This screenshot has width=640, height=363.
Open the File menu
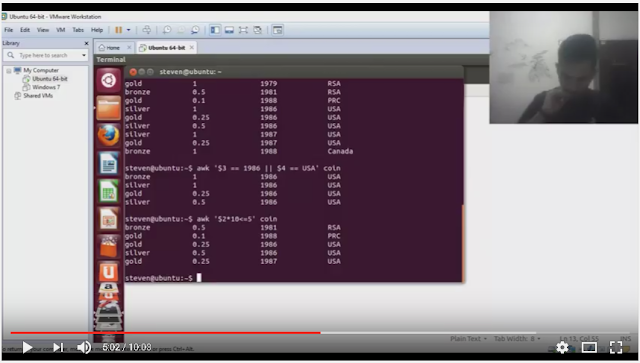click(9, 30)
